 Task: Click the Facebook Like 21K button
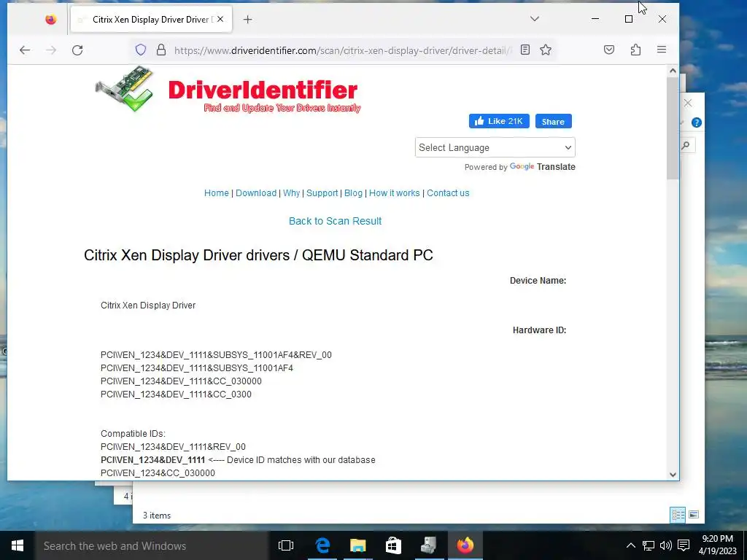click(x=499, y=122)
